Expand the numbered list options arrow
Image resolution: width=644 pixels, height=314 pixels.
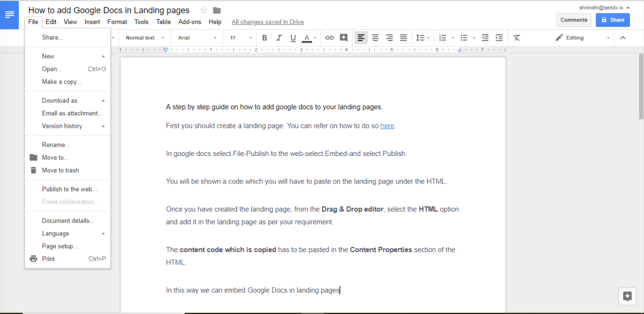453,38
